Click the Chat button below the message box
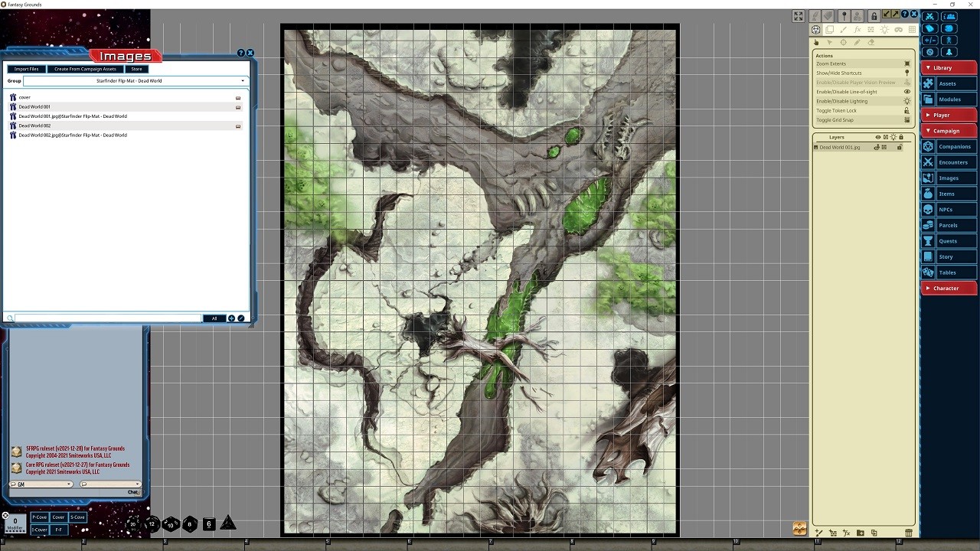Viewport: 980px width, 551px height. [x=133, y=492]
